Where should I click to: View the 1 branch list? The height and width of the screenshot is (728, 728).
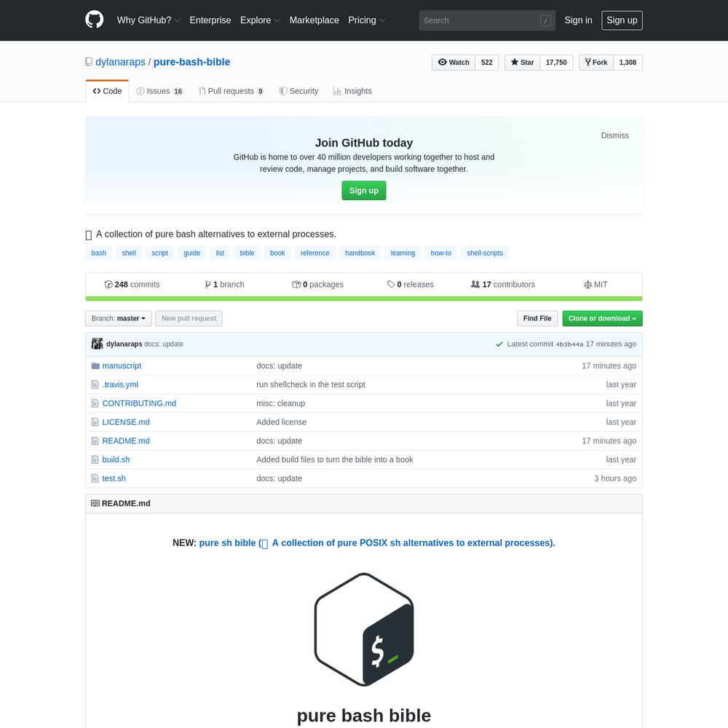pos(224,284)
